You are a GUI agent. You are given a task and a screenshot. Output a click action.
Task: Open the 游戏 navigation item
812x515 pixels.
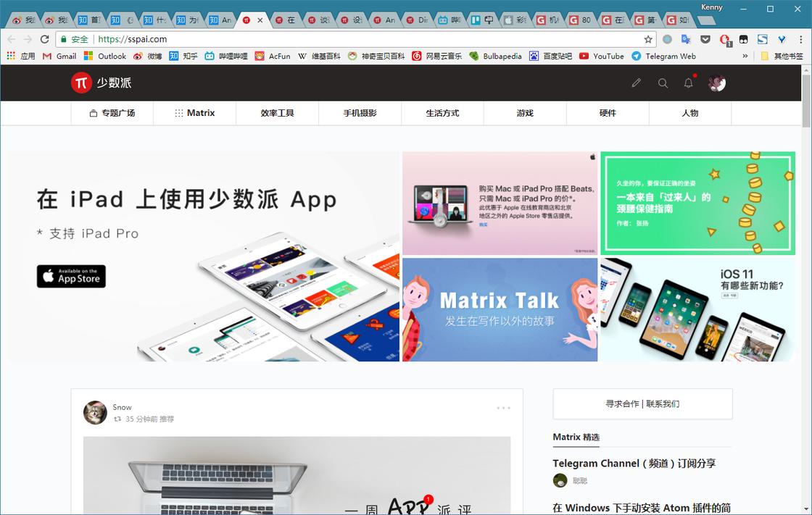coord(525,113)
